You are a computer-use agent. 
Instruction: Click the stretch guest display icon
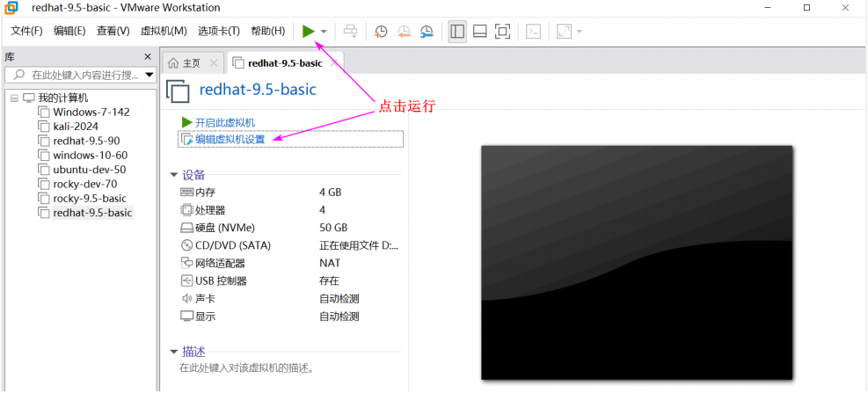point(564,32)
